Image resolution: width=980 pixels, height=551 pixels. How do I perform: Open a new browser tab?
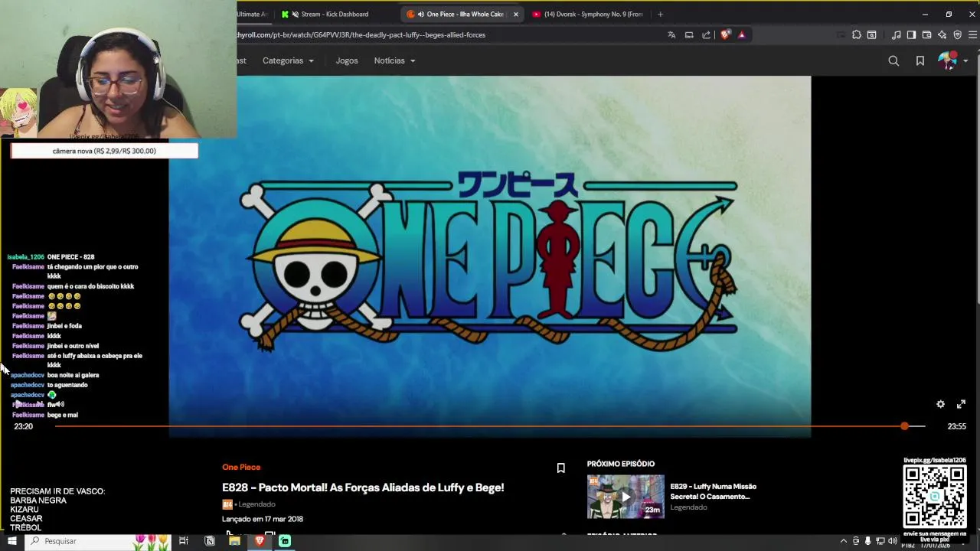(x=661, y=14)
